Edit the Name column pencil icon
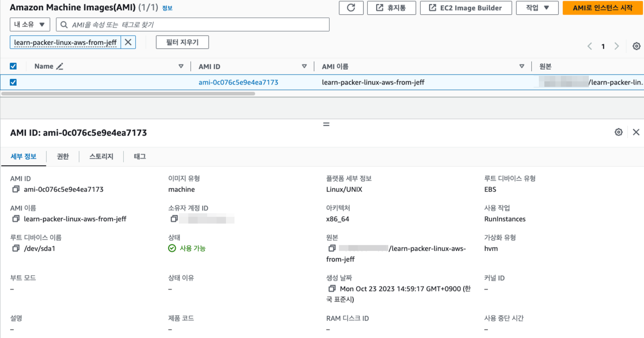 (x=60, y=66)
